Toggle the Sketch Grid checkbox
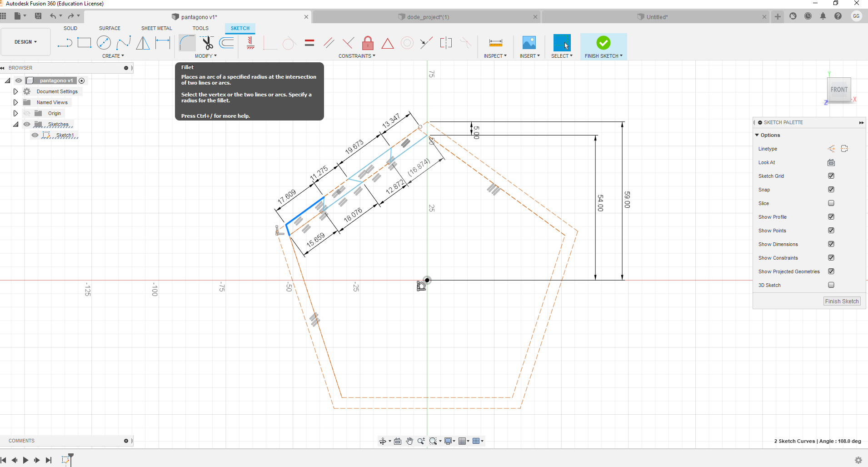This screenshot has width=868, height=467. (831, 176)
